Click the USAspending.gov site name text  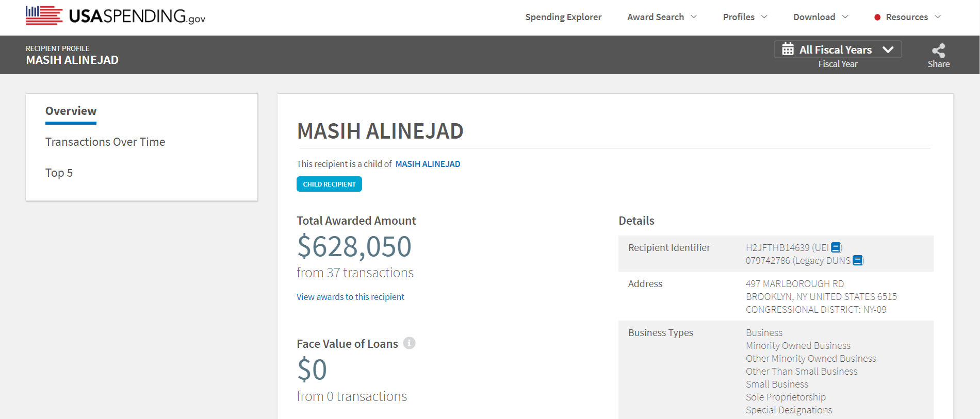[137, 16]
